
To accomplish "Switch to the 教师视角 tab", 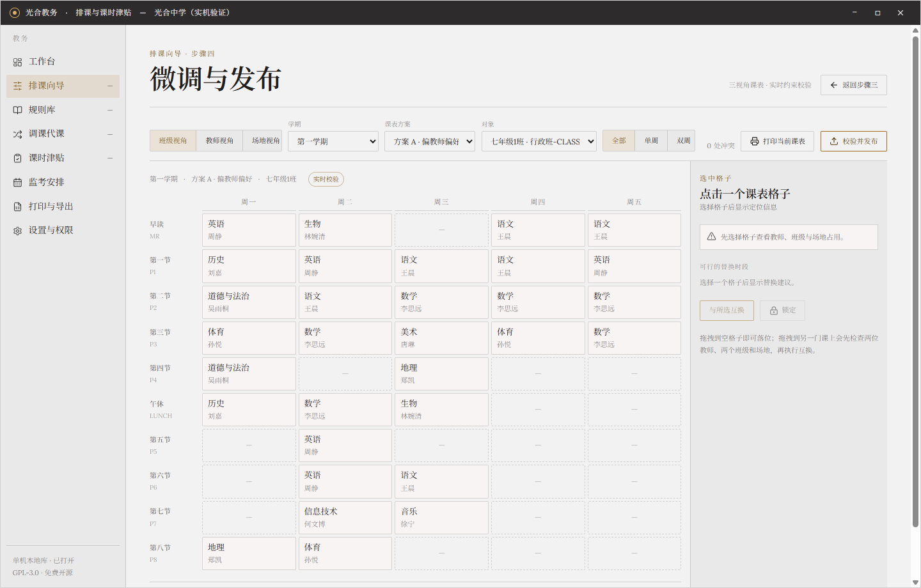I will (219, 141).
